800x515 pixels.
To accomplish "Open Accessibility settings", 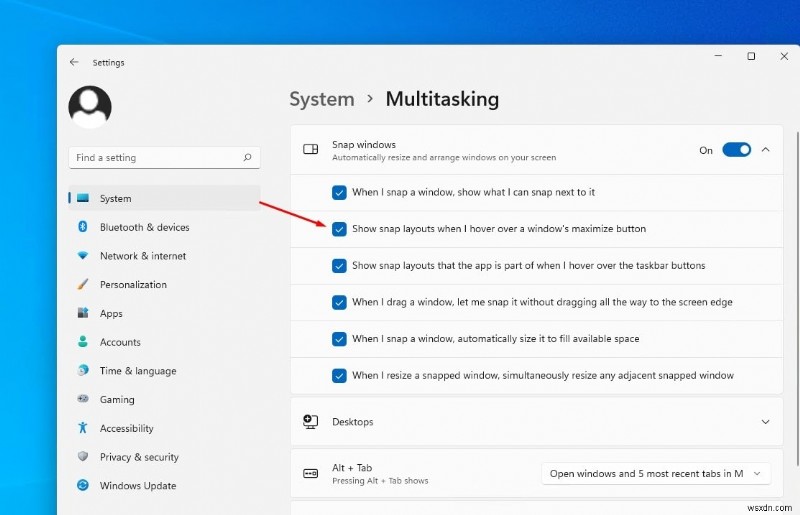I will coord(164,428).
